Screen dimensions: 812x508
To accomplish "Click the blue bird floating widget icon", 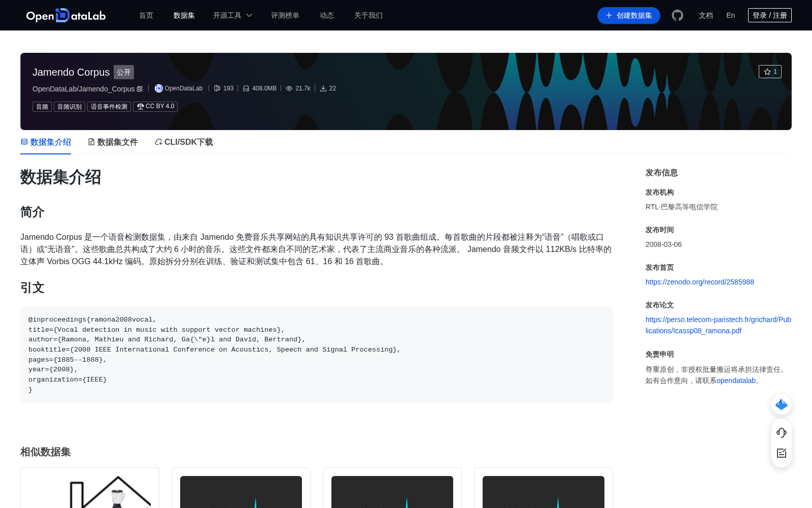I will coord(782,404).
